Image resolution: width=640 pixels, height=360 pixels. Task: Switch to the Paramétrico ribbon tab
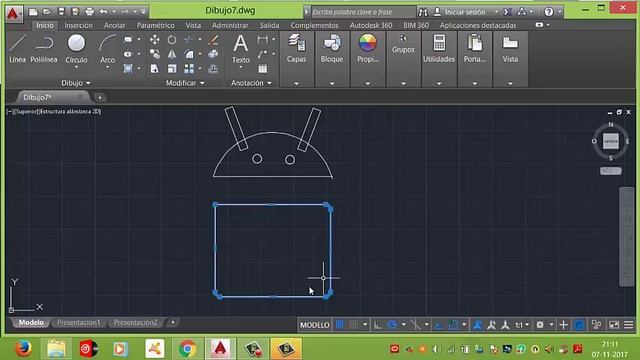[x=156, y=25]
